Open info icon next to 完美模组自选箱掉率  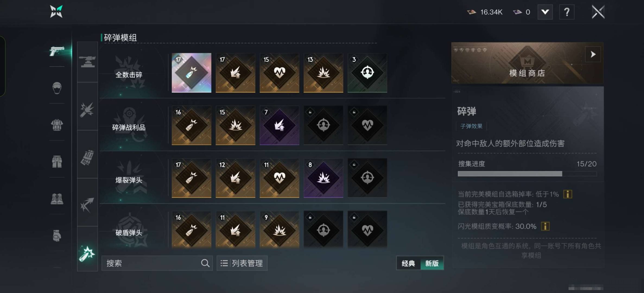[568, 194]
